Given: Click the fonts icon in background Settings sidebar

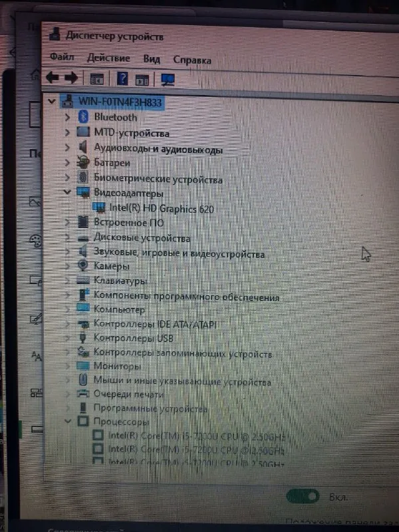Looking at the screenshot, I should [x=37, y=356].
